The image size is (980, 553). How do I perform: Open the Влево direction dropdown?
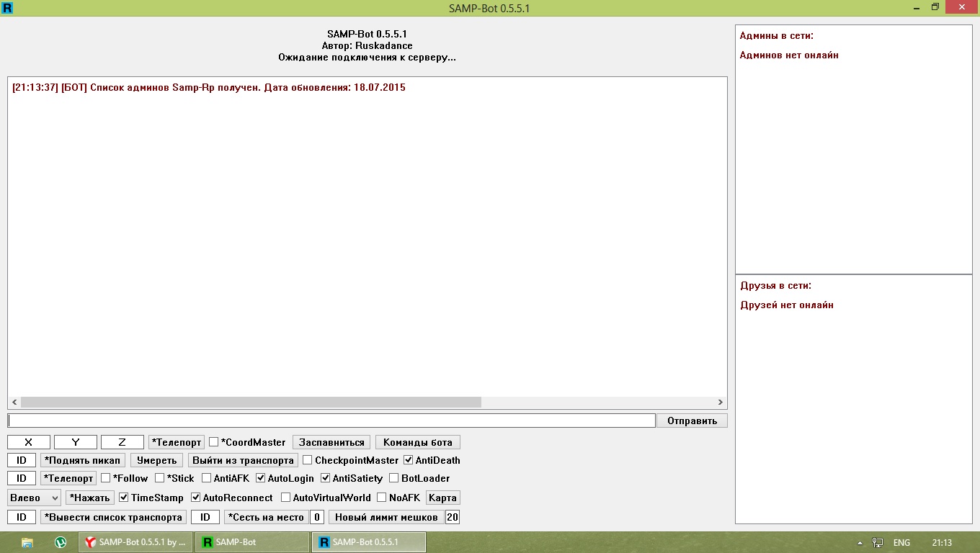(35, 498)
